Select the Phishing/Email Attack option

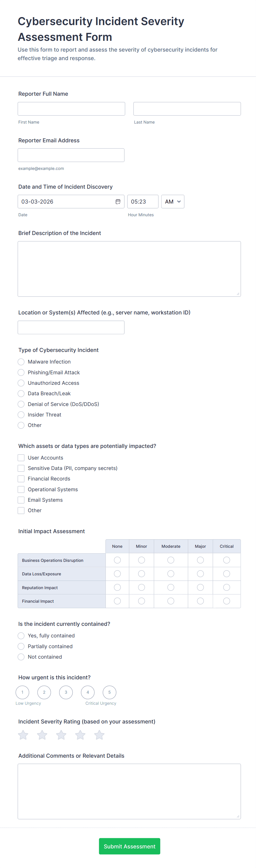pos(21,372)
